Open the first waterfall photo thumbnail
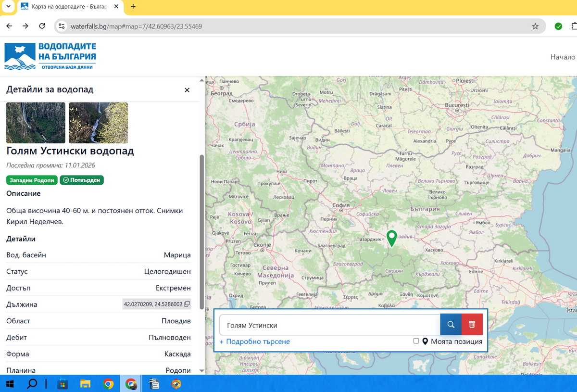This screenshot has height=392, width=577. (36, 123)
